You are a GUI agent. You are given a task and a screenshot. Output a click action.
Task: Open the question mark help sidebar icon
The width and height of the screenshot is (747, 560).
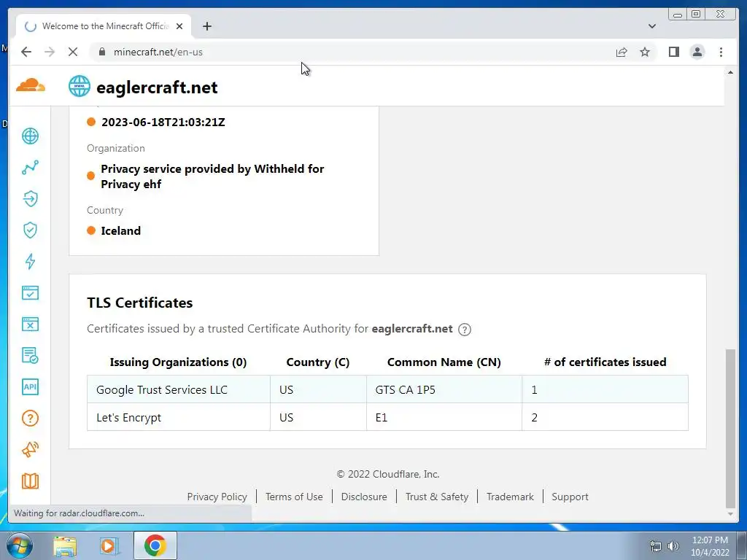[30, 418]
